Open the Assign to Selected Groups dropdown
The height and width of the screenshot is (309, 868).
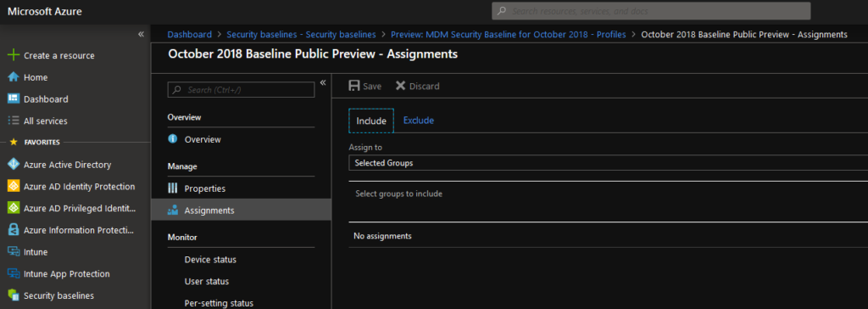pyautogui.click(x=608, y=163)
